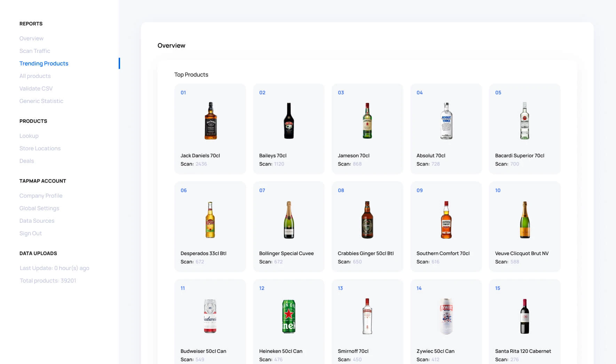Select the Baileys 70cl bottle image

289,121
